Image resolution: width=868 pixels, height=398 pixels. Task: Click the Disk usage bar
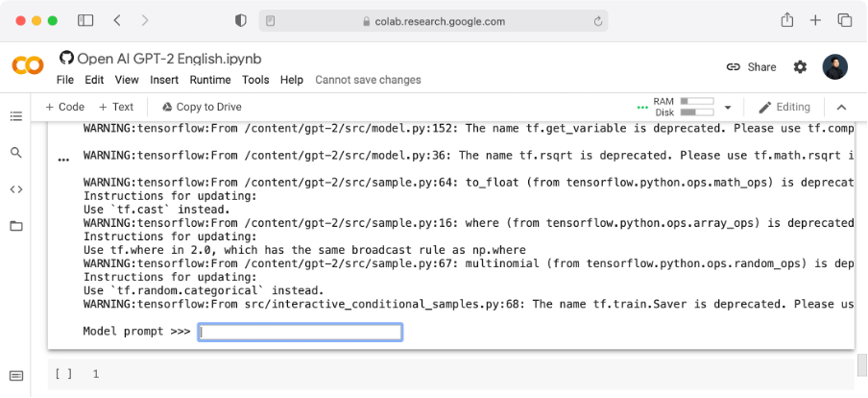tap(697, 112)
